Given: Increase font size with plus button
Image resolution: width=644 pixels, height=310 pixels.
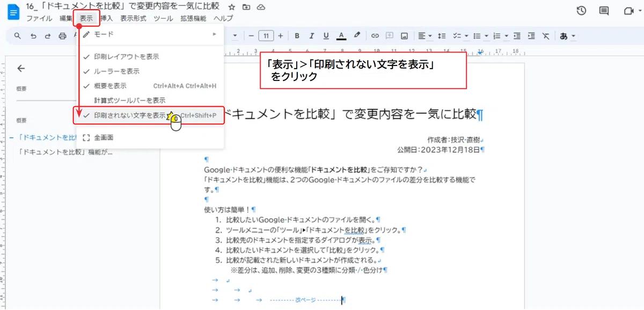Looking at the screenshot, I should coord(280,36).
